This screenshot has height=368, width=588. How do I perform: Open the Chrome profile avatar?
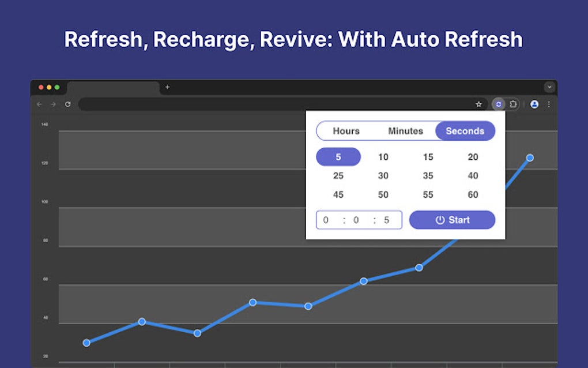(x=534, y=104)
